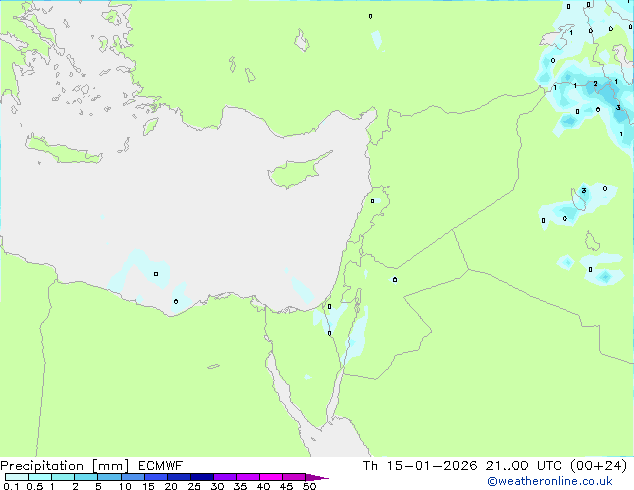The height and width of the screenshot is (490, 634).
Task: Click the legend swatch between 35 and 40
Action: 247,477
